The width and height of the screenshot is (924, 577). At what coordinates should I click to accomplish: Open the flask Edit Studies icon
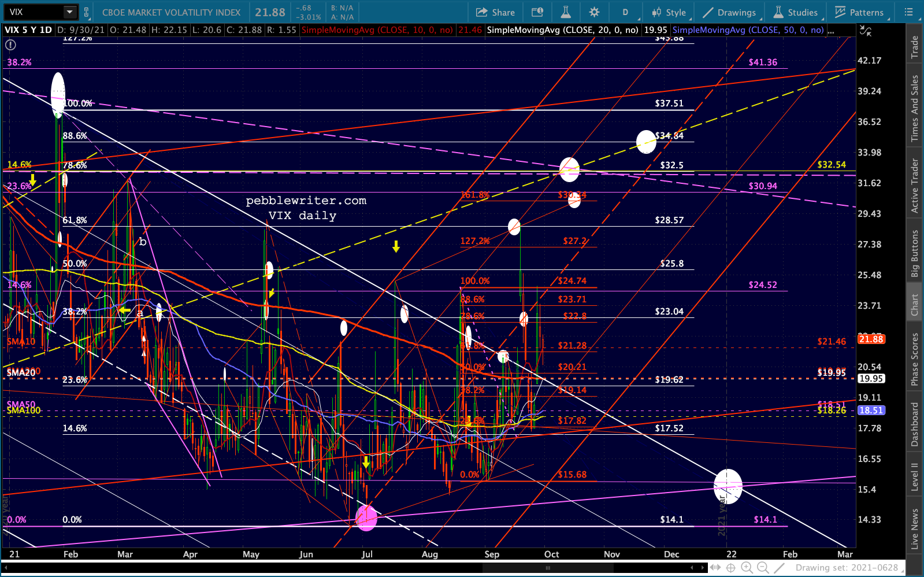(566, 12)
